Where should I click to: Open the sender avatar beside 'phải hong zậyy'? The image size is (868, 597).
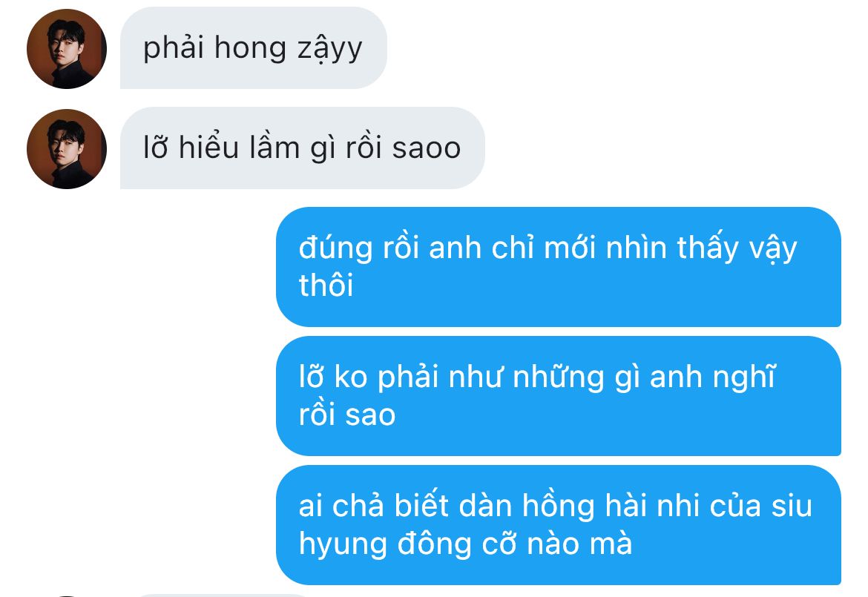[x=67, y=49]
